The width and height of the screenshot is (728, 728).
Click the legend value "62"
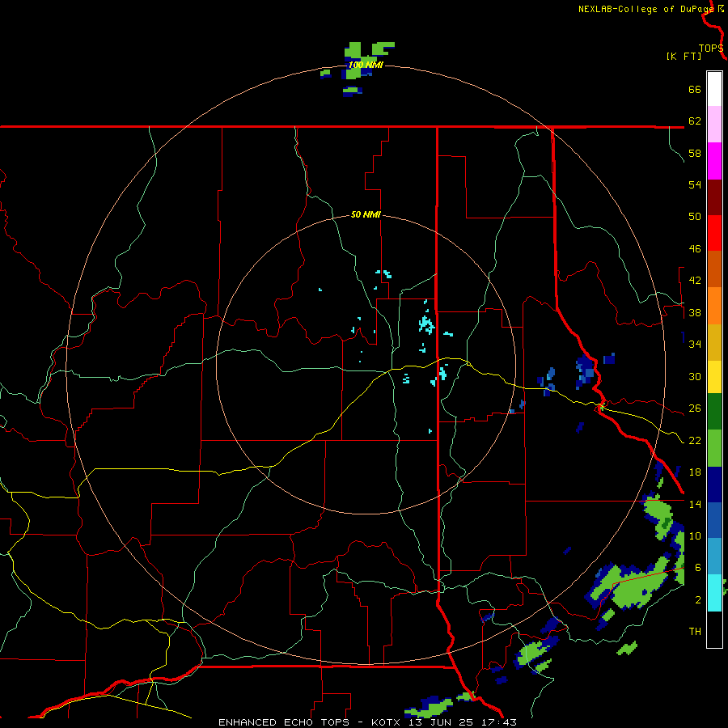click(695, 121)
